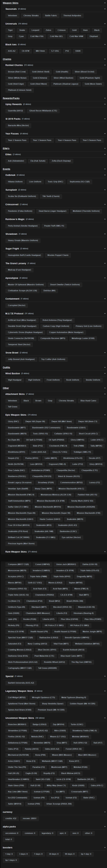
Task: Select the Gold (Neon Dawn) charm
Action: [x=93, y=84]
